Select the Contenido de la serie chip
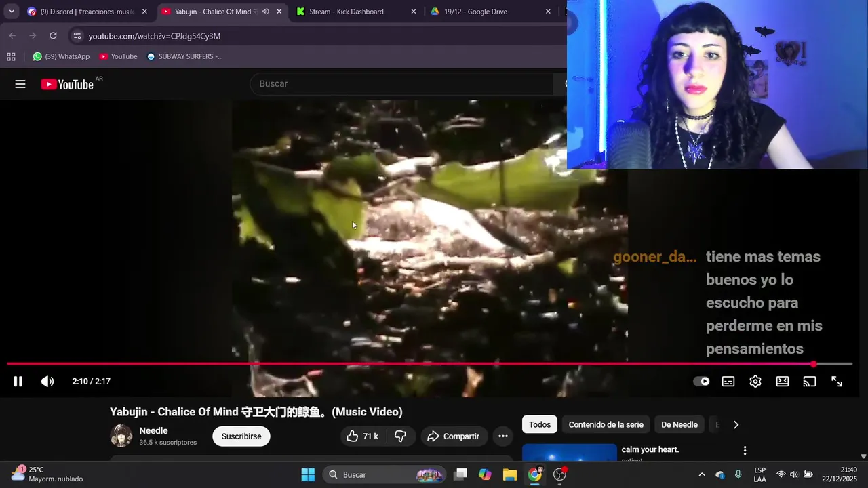The height and width of the screenshot is (488, 868). (606, 425)
